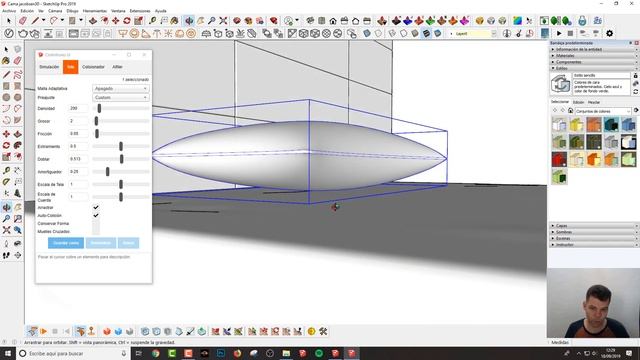The image size is (640, 360).
Task: Expand the Información de la entidad panel
Action: (x=593, y=49)
